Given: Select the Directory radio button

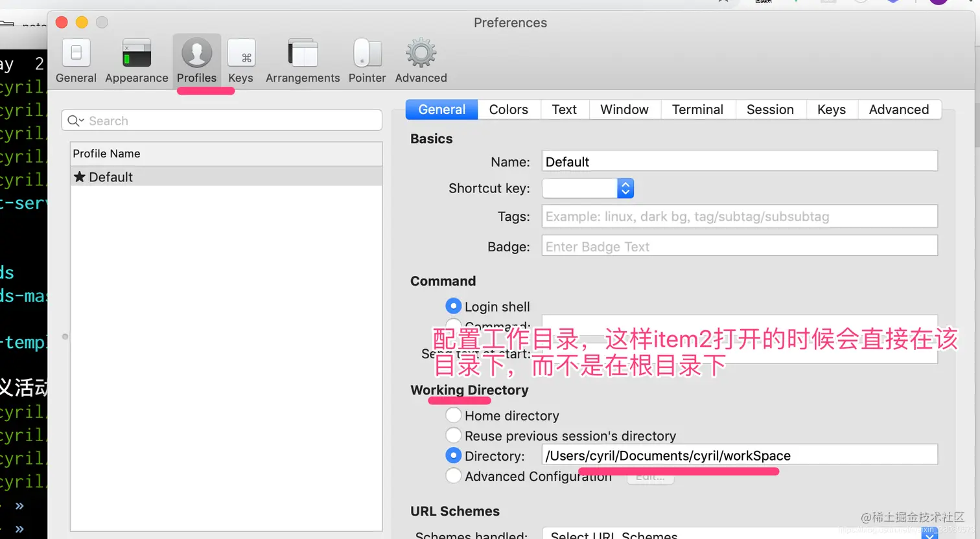Looking at the screenshot, I should click(x=454, y=455).
